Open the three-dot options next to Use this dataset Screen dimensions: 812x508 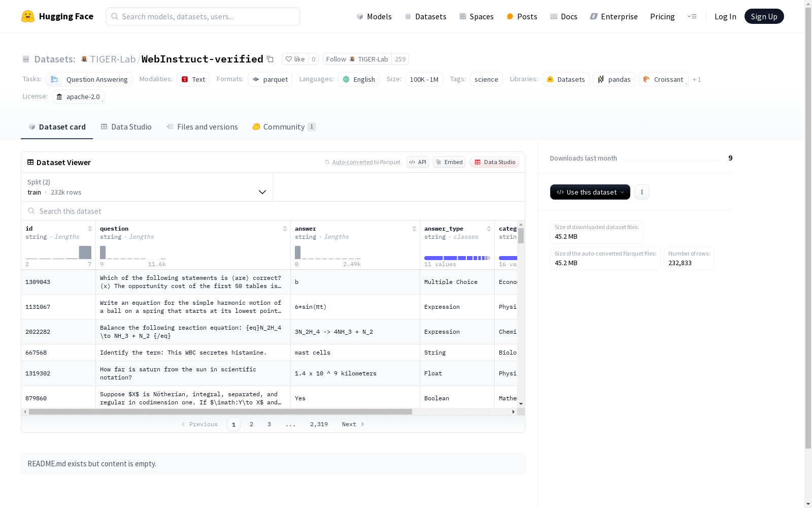642,192
